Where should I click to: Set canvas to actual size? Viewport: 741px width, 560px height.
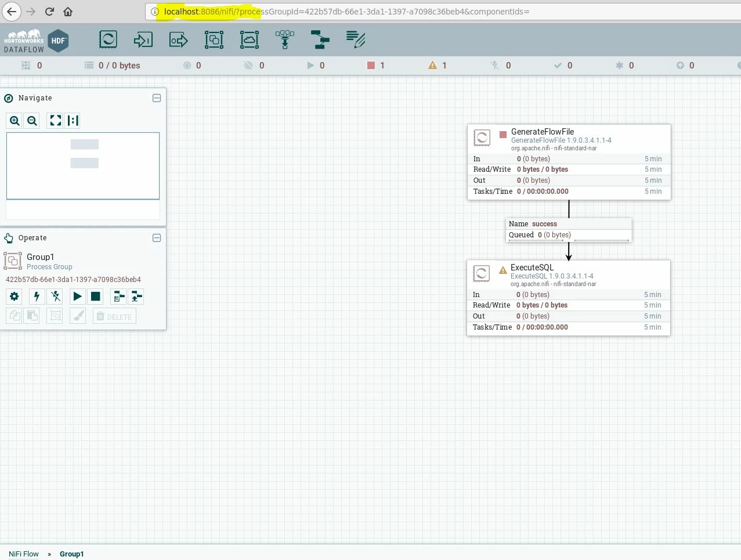(x=73, y=121)
